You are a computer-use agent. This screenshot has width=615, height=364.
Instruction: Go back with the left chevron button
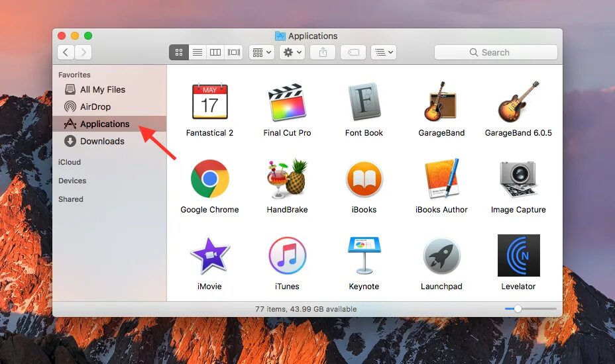(x=66, y=52)
